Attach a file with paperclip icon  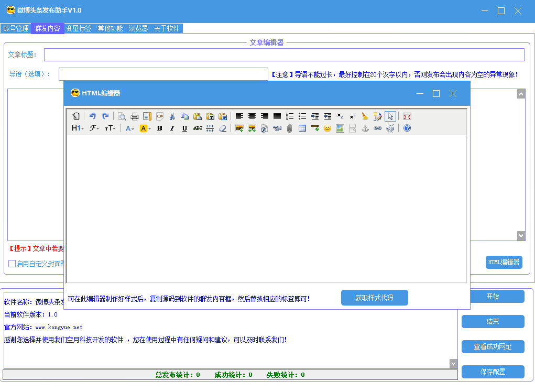290,128
